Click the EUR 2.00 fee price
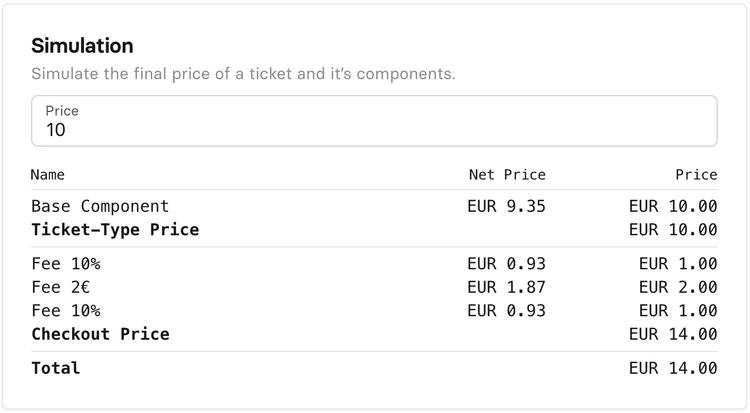This screenshot has height=413, width=750. [678, 287]
